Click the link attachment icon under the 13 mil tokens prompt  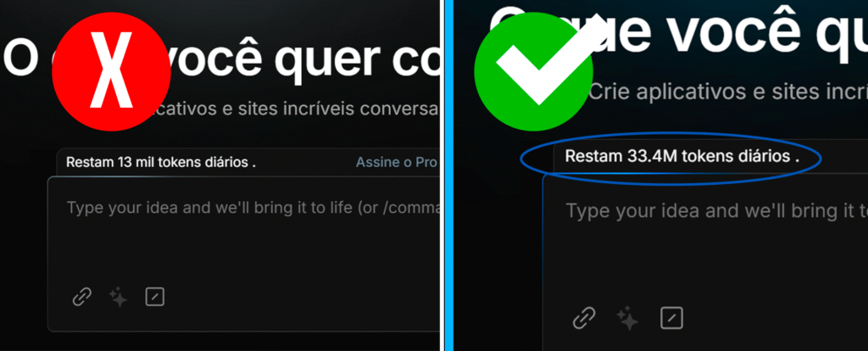(x=82, y=298)
